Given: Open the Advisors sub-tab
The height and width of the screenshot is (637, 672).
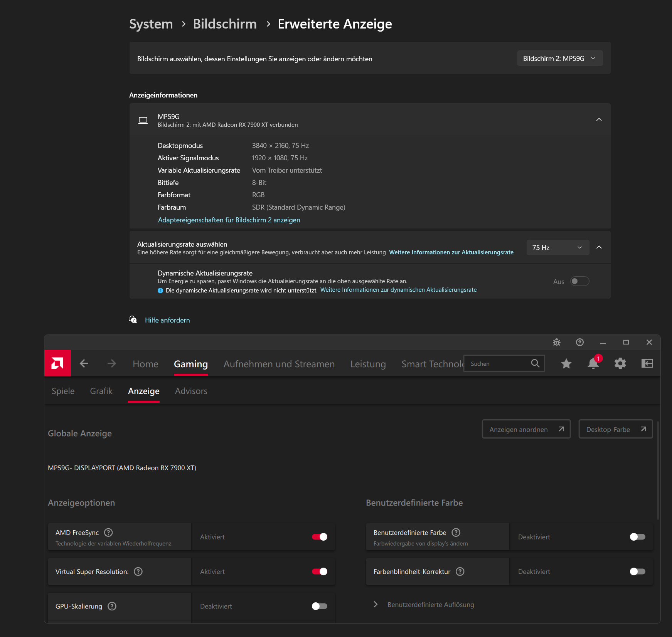Looking at the screenshot, I should (x=191, y=391).
